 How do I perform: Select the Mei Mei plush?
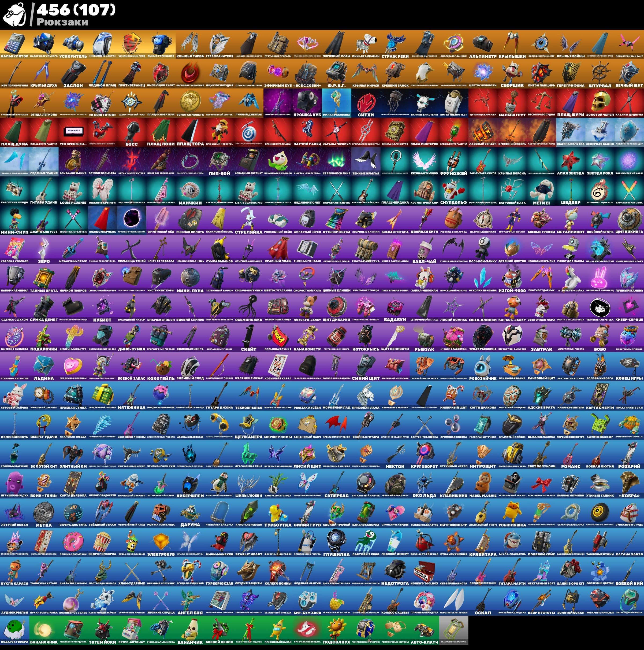tap(541, 191)
